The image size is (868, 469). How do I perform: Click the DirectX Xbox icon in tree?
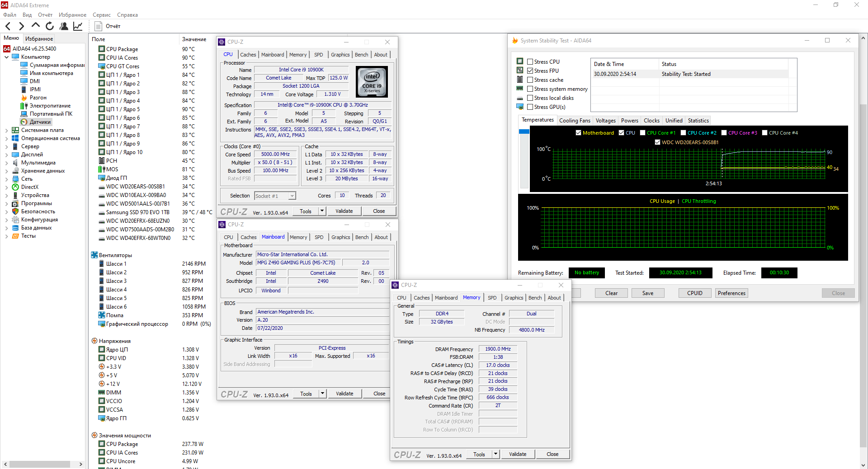15,187
